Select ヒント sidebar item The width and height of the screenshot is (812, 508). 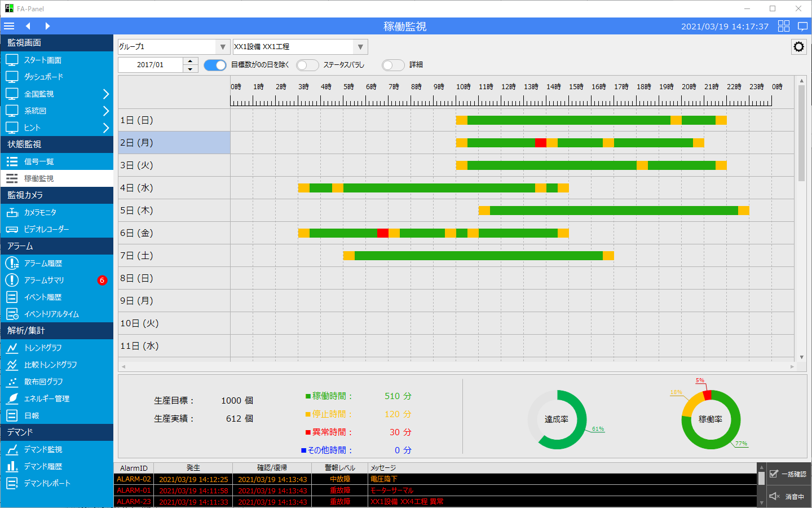56,128
